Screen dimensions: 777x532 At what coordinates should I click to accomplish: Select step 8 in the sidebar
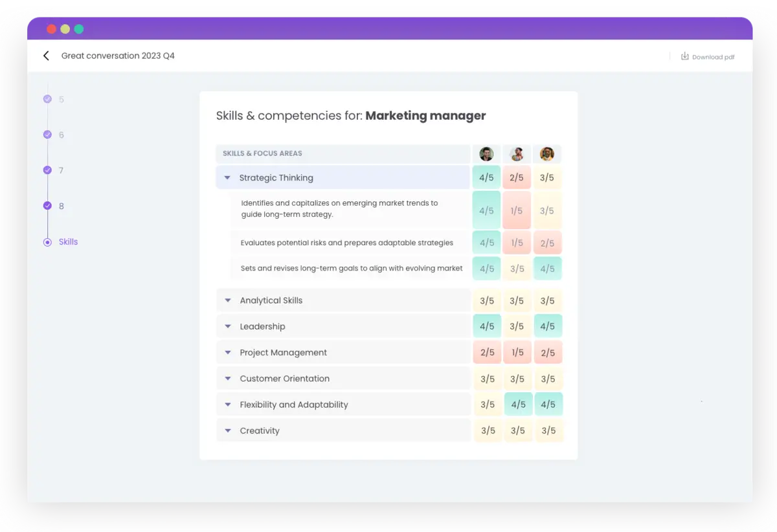[x=60, y=206]
